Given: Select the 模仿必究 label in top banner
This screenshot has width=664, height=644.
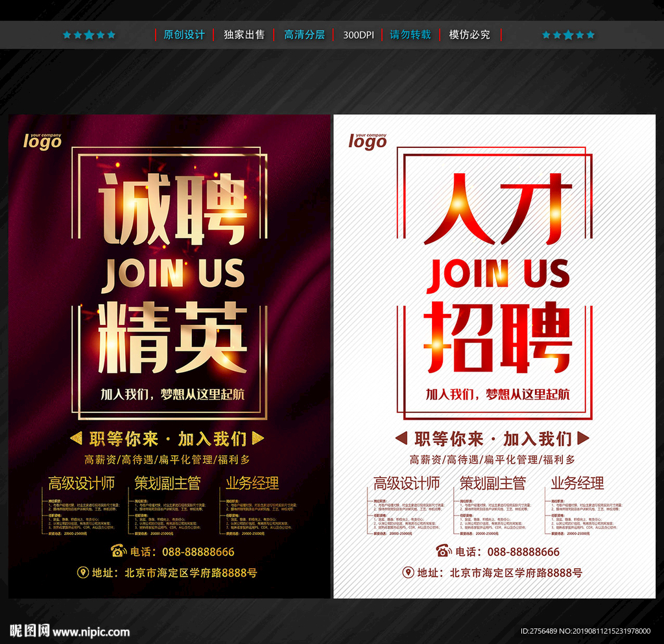Looking at the screenshot, I should click(x=469, y=35).
